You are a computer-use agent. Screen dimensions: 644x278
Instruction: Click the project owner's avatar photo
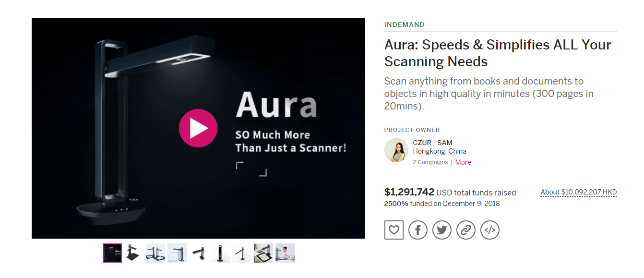396,150
